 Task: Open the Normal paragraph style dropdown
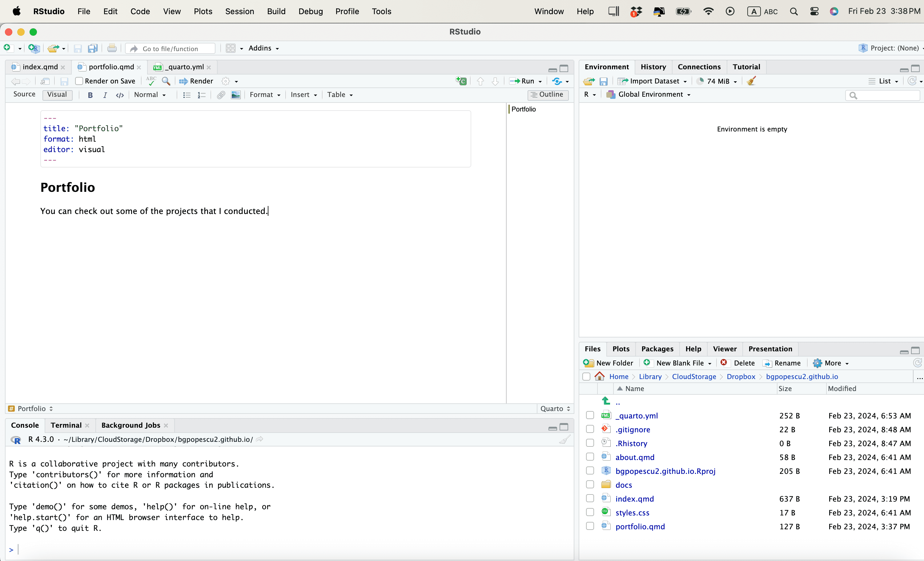coord(150,95)
